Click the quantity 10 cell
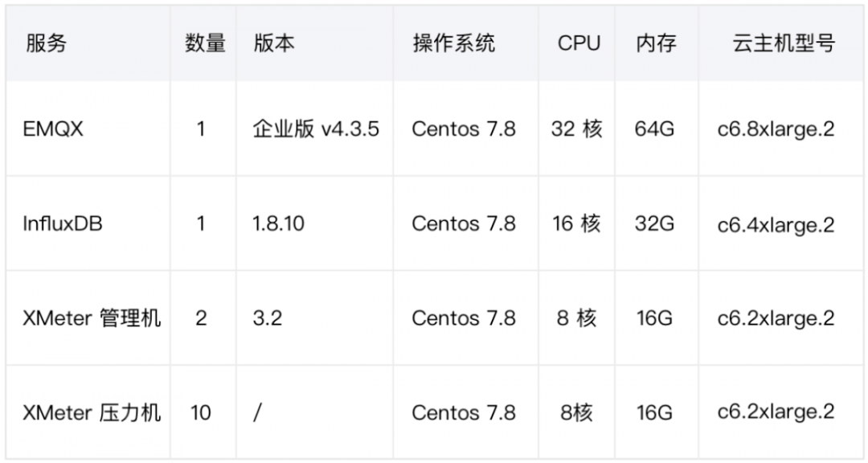 coord(200,413)
